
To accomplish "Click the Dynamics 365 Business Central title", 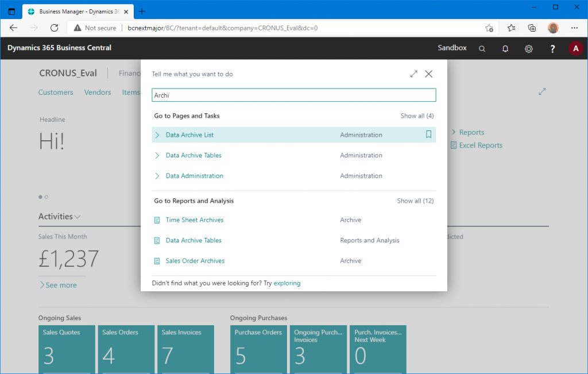I will pyautogui.click(x=59, y=48).
